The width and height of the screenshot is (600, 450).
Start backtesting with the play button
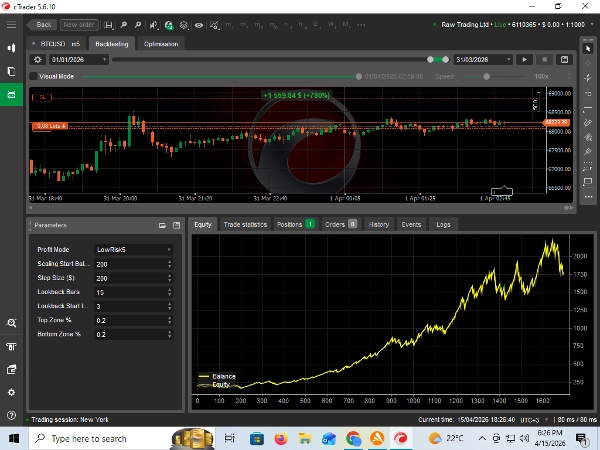point(524,60)
